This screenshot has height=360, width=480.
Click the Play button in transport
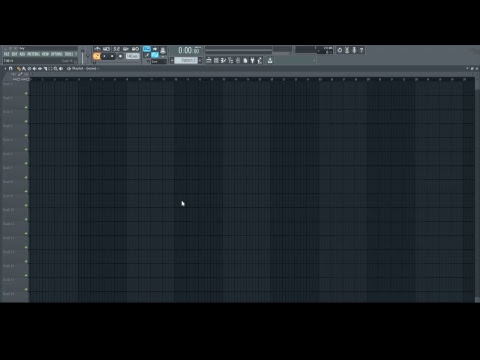tap(104, 56)
